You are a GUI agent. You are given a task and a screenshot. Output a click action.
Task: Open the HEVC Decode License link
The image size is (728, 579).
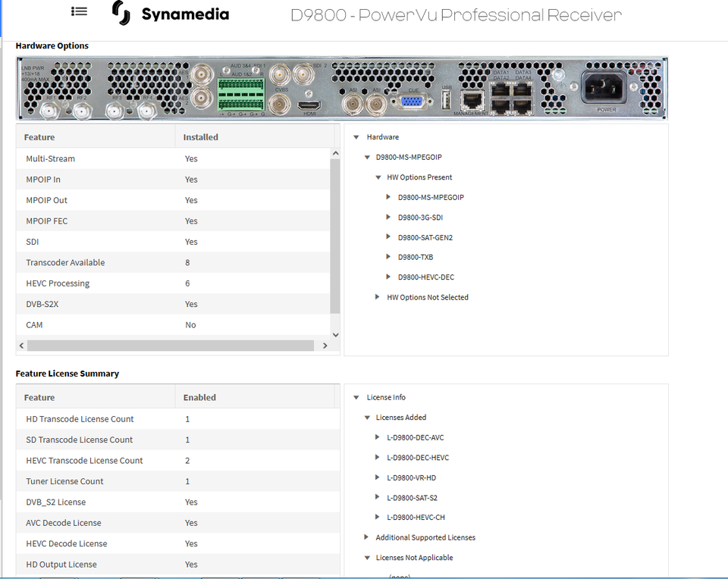(x=66, y=543)
